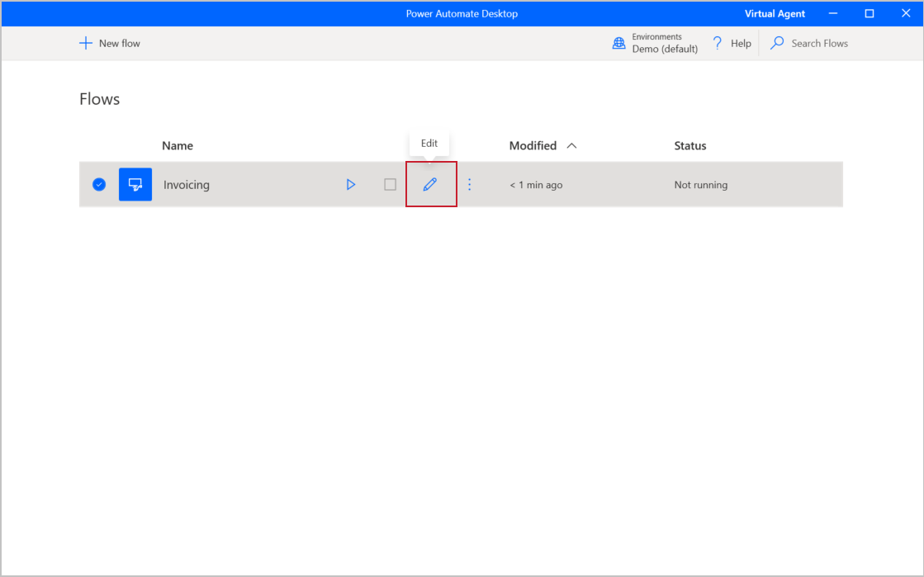Run the Invoicing flow with the play icon
The width and height of the screenshot is (924, 577).
pyautogui.click(x=350, y=184)
